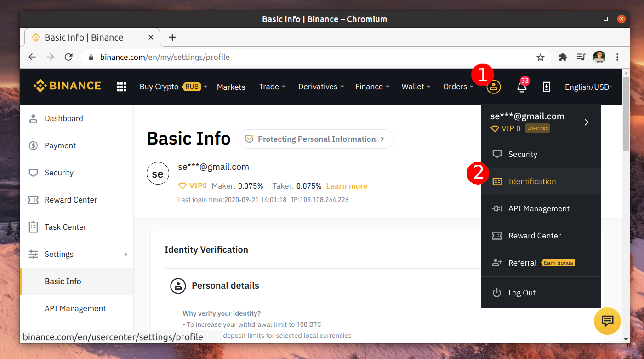Reload the page
Viewport: 644px width, 359px height.
[x=68, y=57]
